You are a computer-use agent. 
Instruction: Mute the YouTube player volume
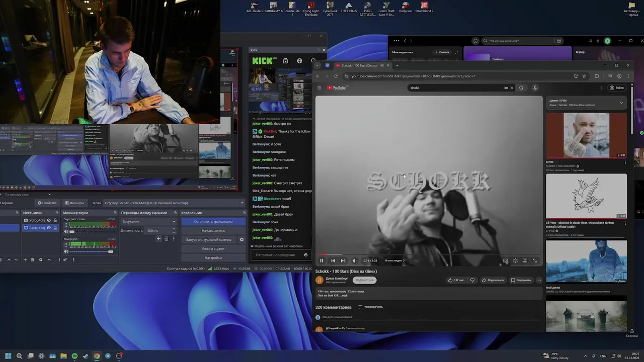pos(354,260)
